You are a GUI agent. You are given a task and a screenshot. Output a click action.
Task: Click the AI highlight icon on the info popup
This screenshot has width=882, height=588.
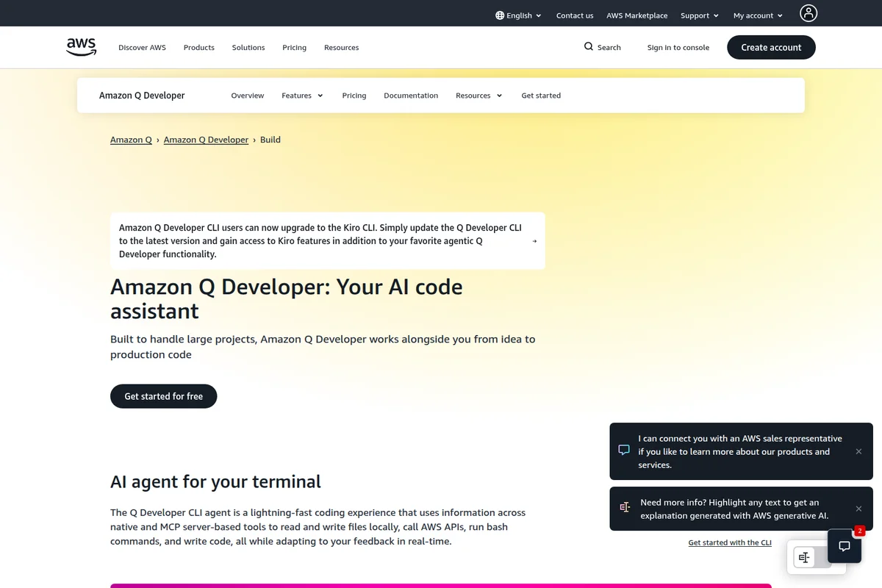[625, 507]
